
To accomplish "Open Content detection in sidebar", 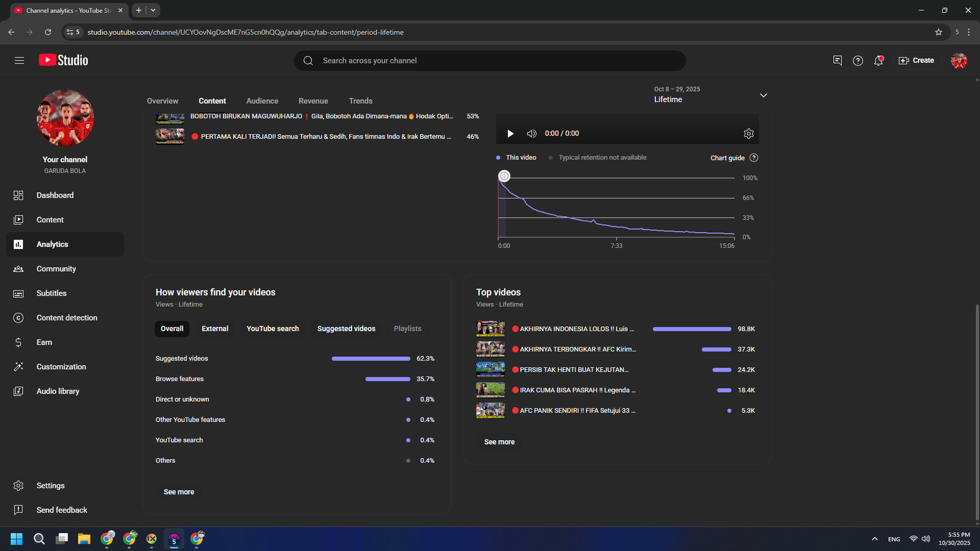I will 67,318.
